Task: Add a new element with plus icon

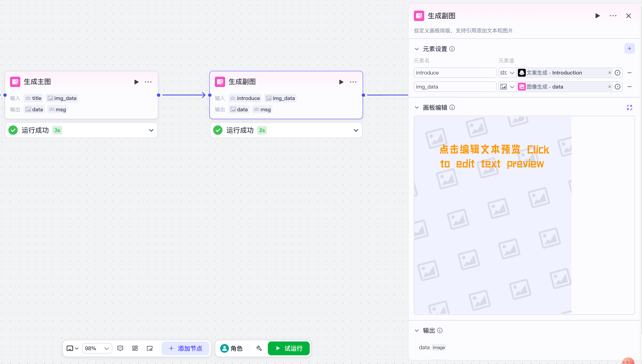Action: (x=629, y=48)
